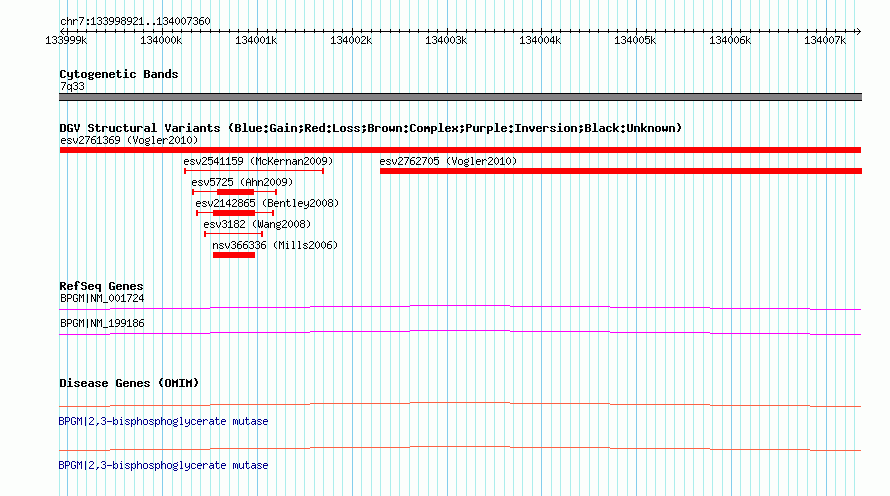The height and width of the screenshot is (496, 890).
Task: Open variant nsv366336 (Mills2006) label
Action: (275, 245)
